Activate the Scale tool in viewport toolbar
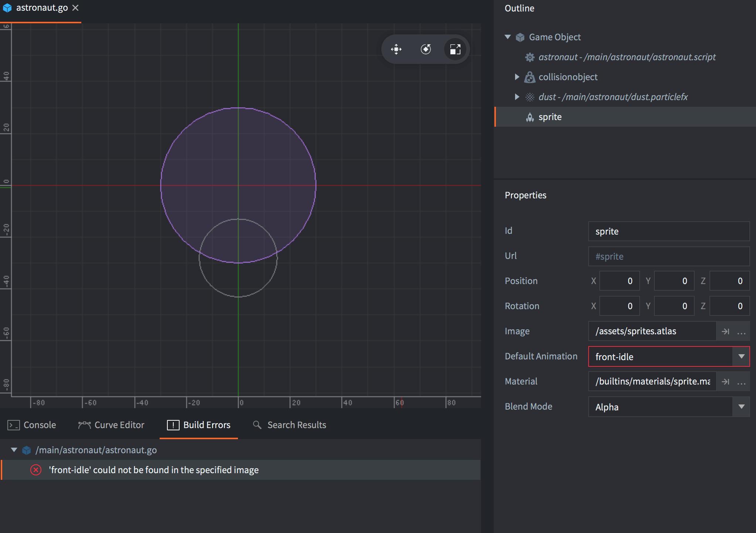Screen dimensions: 756x533 [x=455, y=49]
